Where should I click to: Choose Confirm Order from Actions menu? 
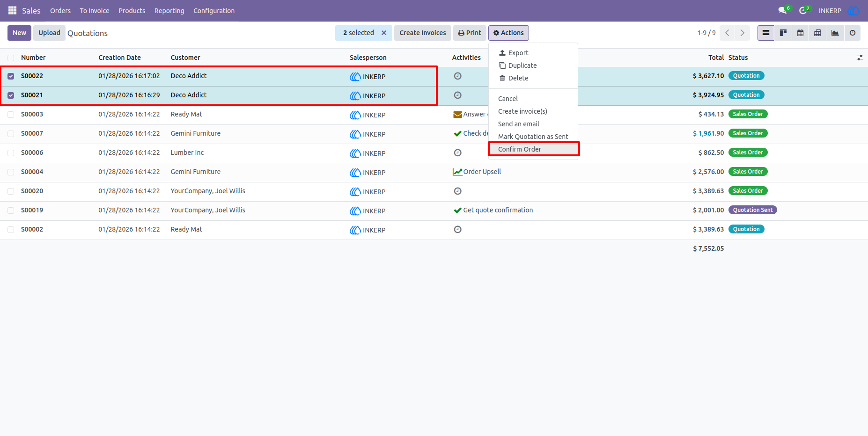[x=534, y=149]
